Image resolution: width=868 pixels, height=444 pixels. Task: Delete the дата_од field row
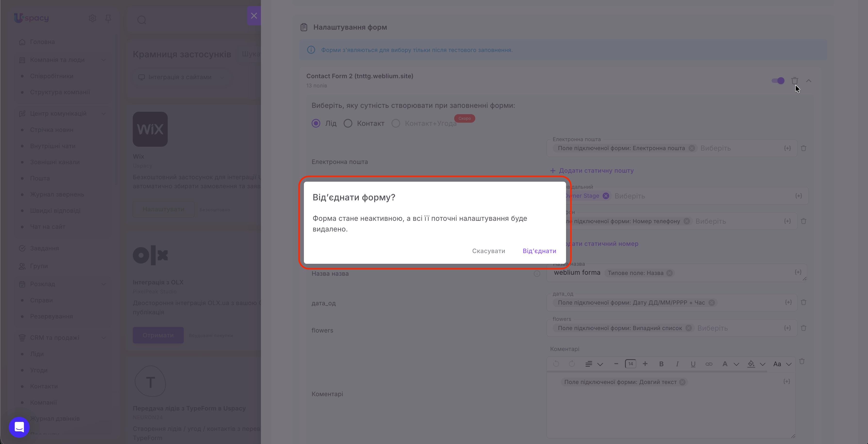804,302
